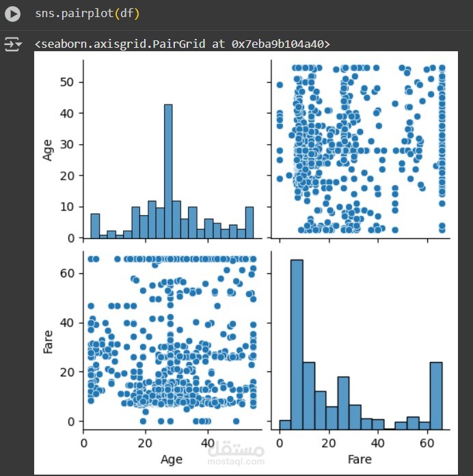Click the 'Fare' x-axis label at the bottom
The image size is (473, 476).
[360, 459]
